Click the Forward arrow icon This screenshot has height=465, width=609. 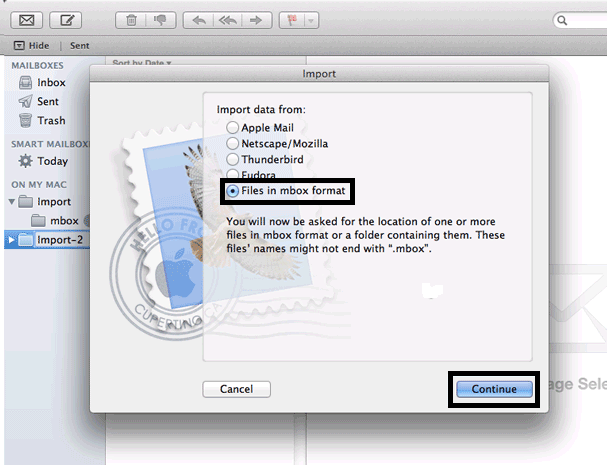tap(256, 20)
